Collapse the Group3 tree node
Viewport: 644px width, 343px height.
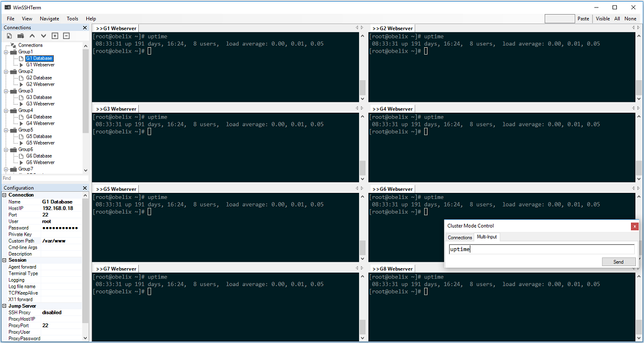click(x=6, y=91)
